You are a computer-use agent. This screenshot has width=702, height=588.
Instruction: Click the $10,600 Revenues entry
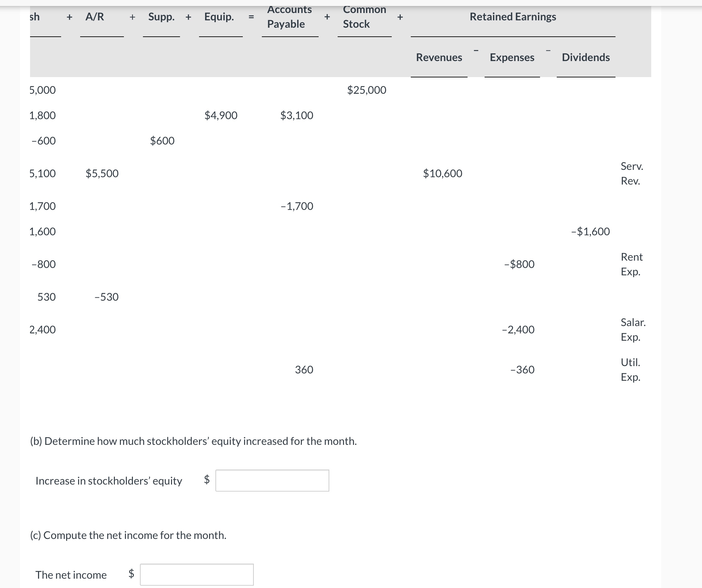[443, 174]
